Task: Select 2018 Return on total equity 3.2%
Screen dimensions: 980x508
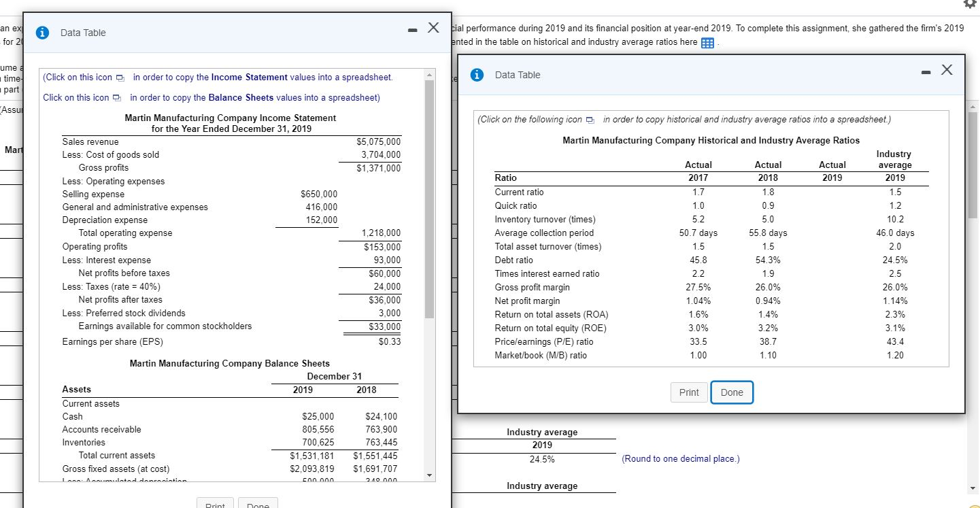Action: point(768,328)
